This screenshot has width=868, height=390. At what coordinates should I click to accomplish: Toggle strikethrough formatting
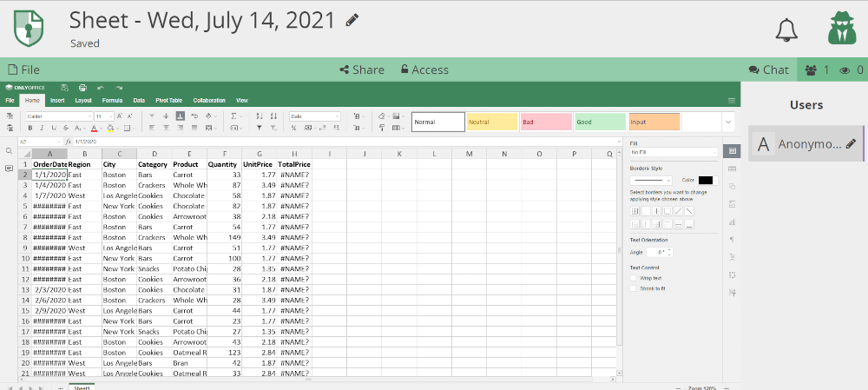[66, 128]
